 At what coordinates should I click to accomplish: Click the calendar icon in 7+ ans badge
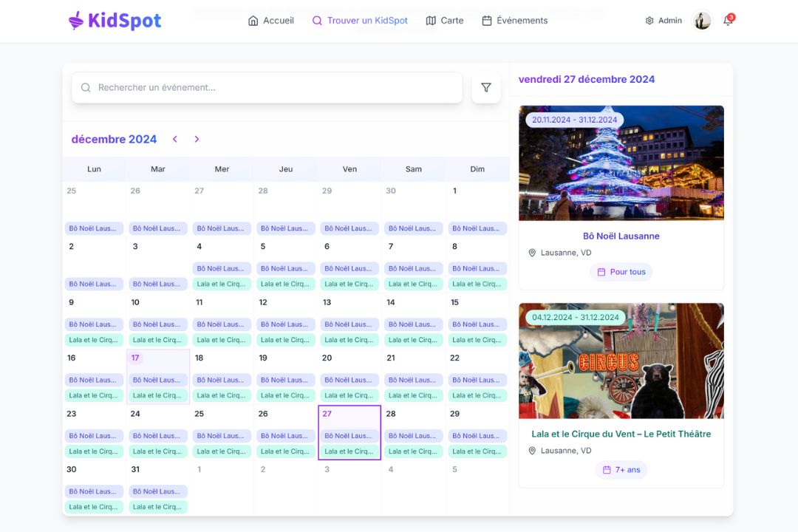(607, 470)
